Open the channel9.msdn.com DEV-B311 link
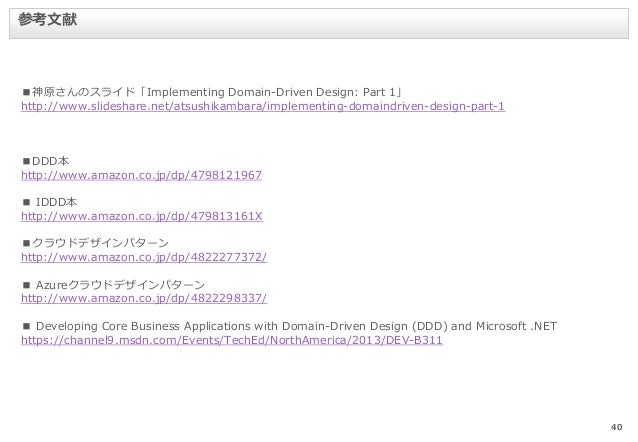Image resolution: width=638 pixels, height=442 pixels. pyautogui.click(x=232, y=340)
